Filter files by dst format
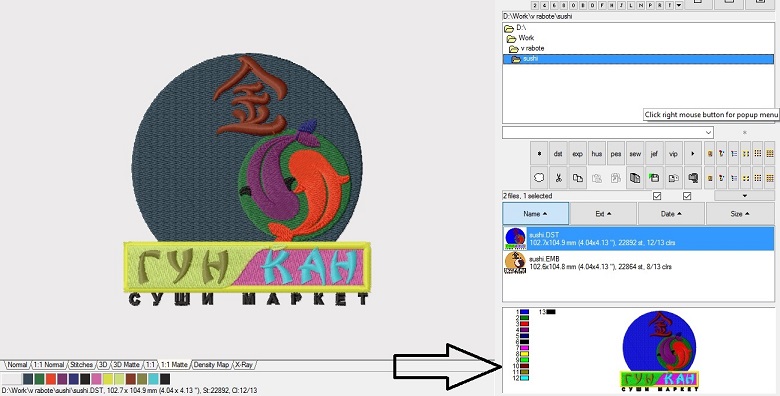The height and width of the screenshot is (396, 780). [x=558, y=154]
